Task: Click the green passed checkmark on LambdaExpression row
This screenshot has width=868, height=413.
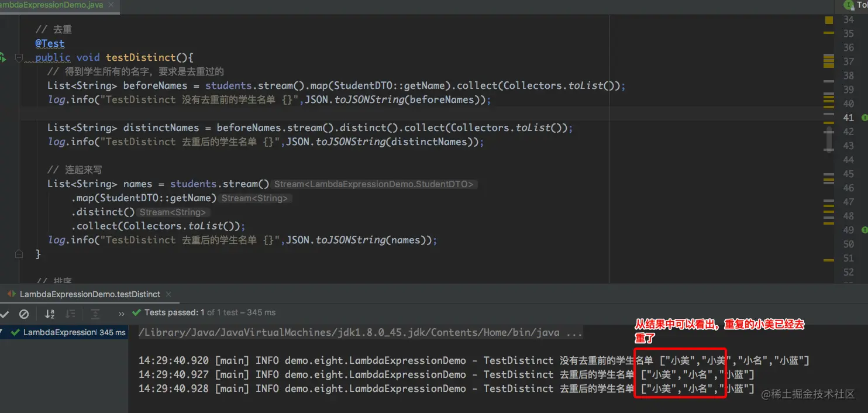Action: click(16, 332)
